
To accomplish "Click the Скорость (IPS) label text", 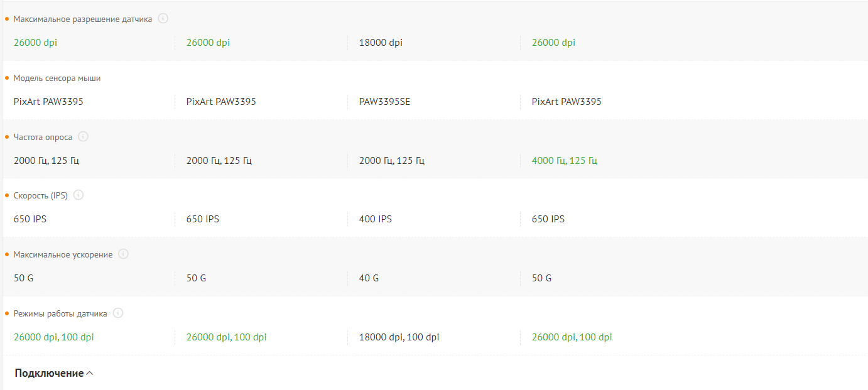I will pyautogui.click(x=41, y=195).
